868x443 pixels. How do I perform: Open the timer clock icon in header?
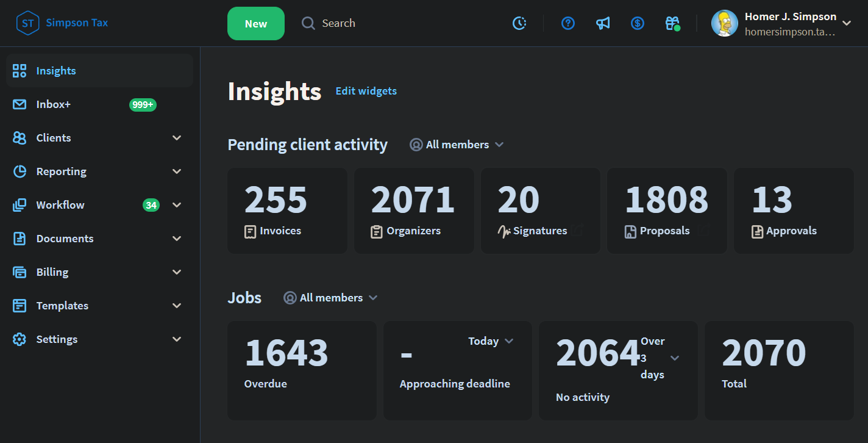click(519, 23)
